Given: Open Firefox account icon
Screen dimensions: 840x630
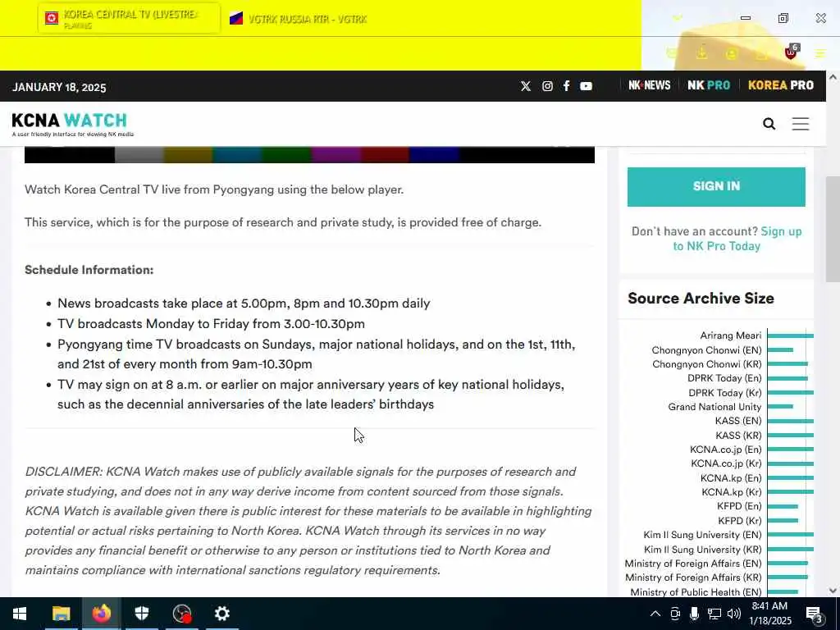Looking at the screenshot, I should point(731,53).
